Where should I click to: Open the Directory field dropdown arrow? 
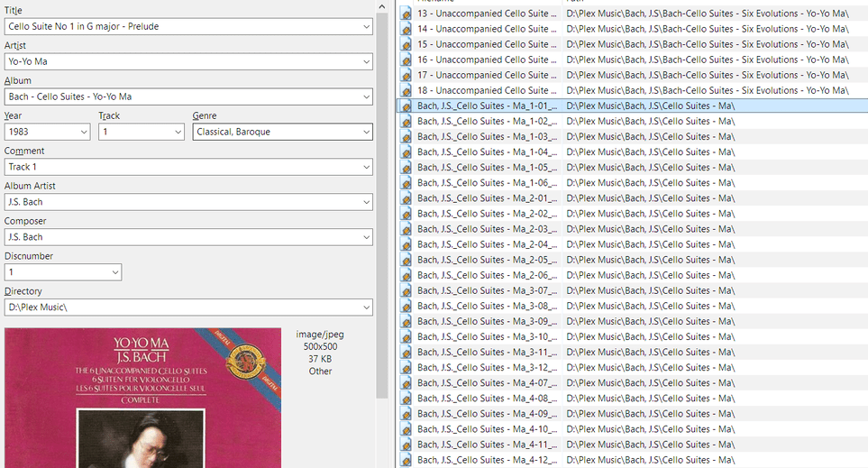[x=366, y=307]
